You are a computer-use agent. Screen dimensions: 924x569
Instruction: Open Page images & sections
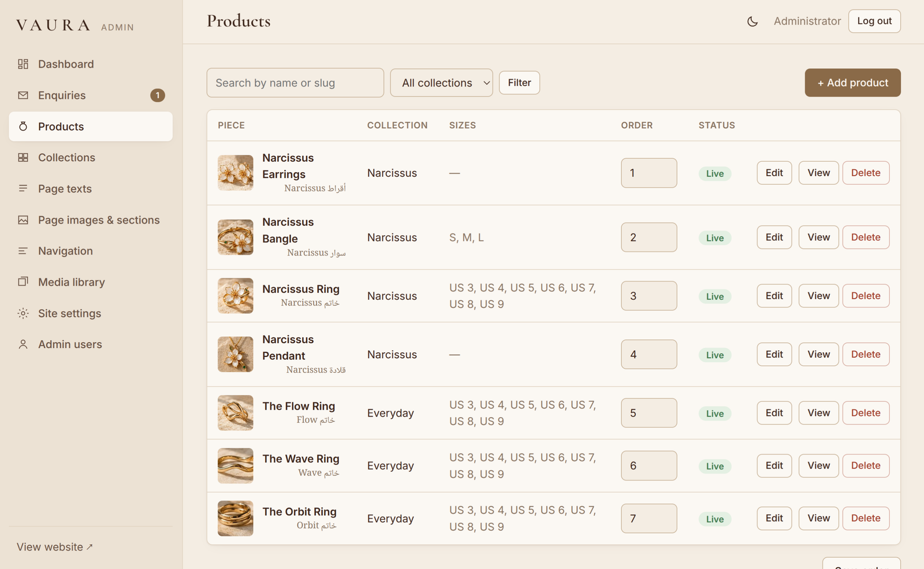pyautogui.click(x=91, y=220)
